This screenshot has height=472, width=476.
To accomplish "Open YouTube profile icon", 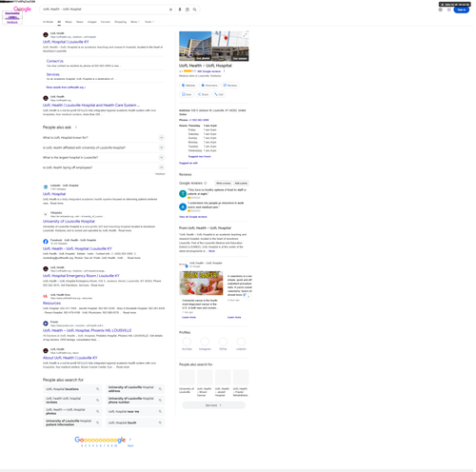I will (x=187, y=342).
